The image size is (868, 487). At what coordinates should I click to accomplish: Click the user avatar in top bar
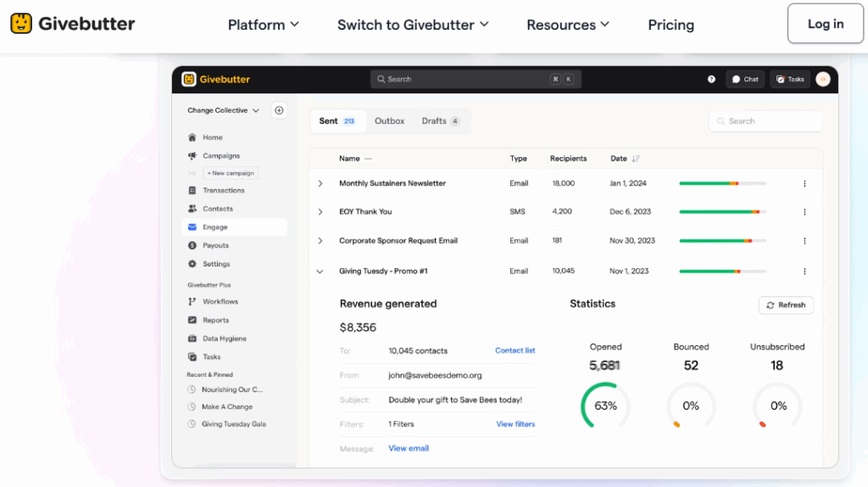tap(823, 79)
